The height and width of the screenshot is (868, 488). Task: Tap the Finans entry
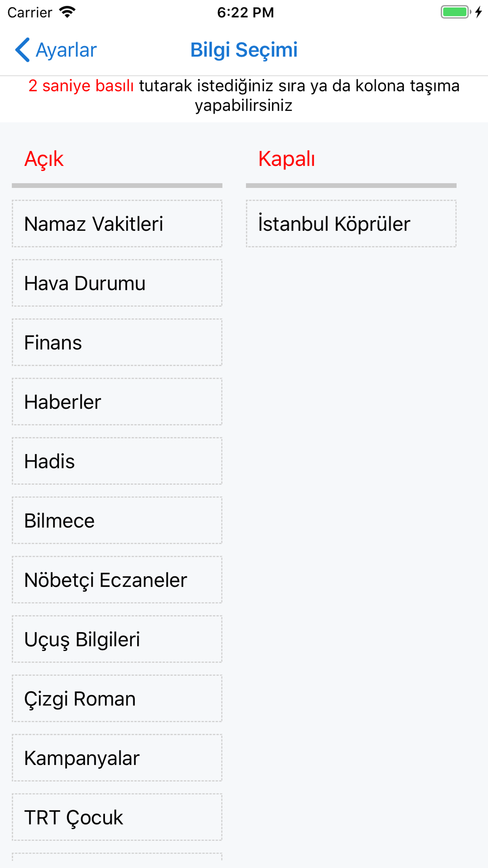(117, 342)
